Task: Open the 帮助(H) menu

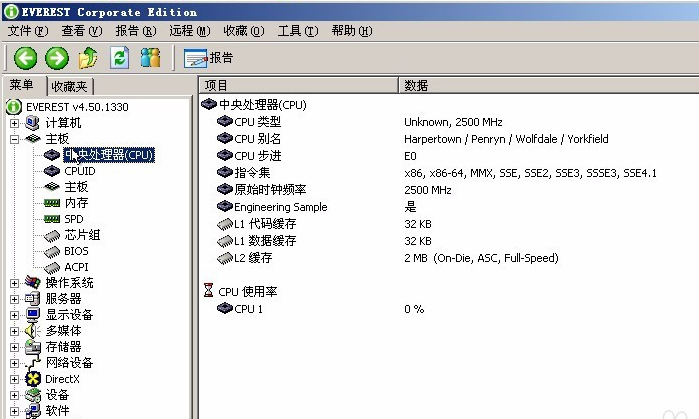Action: tap(352, 31)
